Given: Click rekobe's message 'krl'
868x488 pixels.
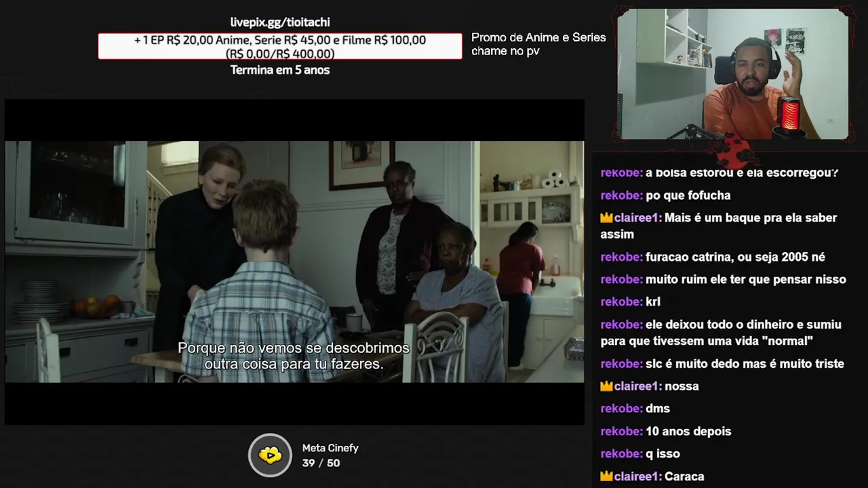Looking at the screenshot, I should [653, 302].
